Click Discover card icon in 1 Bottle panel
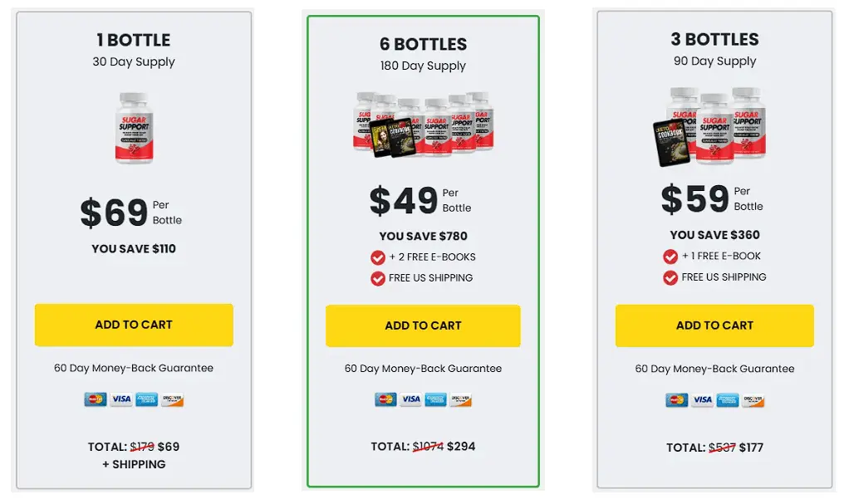This screenshot has height=504, width=844. point(172,399)
